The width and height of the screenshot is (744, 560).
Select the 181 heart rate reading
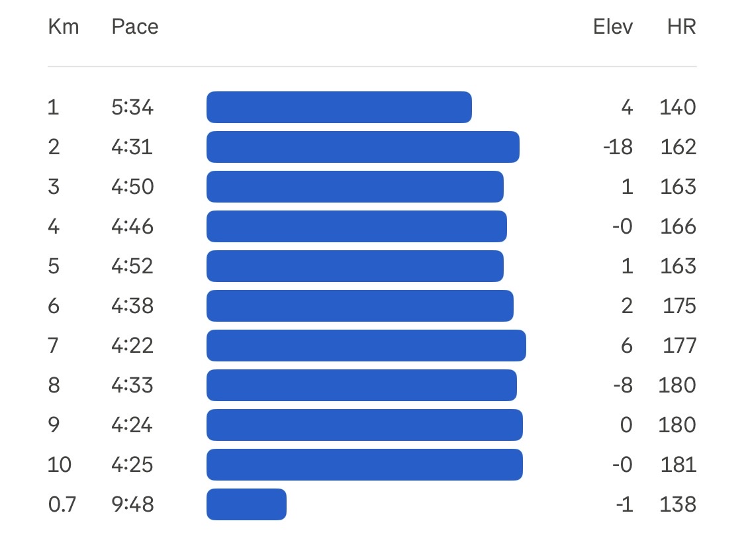(678, 465)
